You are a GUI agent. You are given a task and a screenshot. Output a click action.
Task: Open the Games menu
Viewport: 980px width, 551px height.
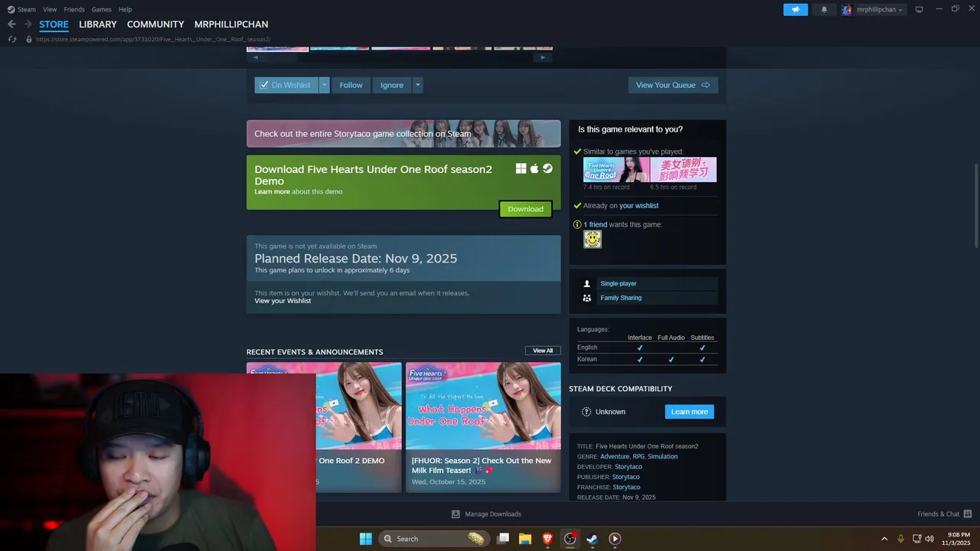click(x=101, y=9)
